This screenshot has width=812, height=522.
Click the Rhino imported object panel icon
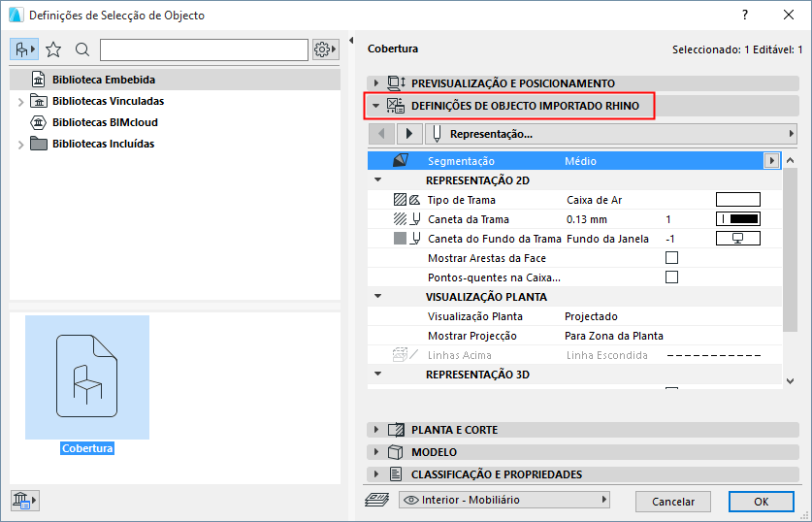coord(396,106)
